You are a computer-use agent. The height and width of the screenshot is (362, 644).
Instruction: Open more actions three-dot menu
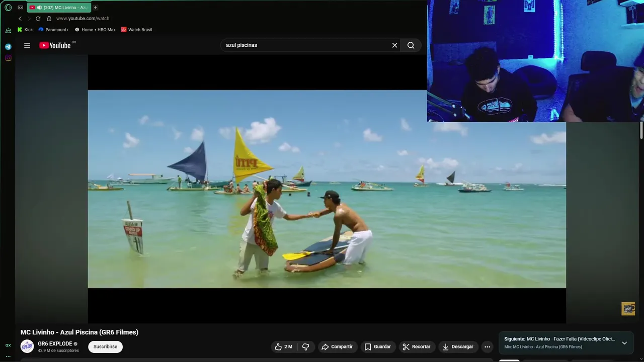coord(487,347)
